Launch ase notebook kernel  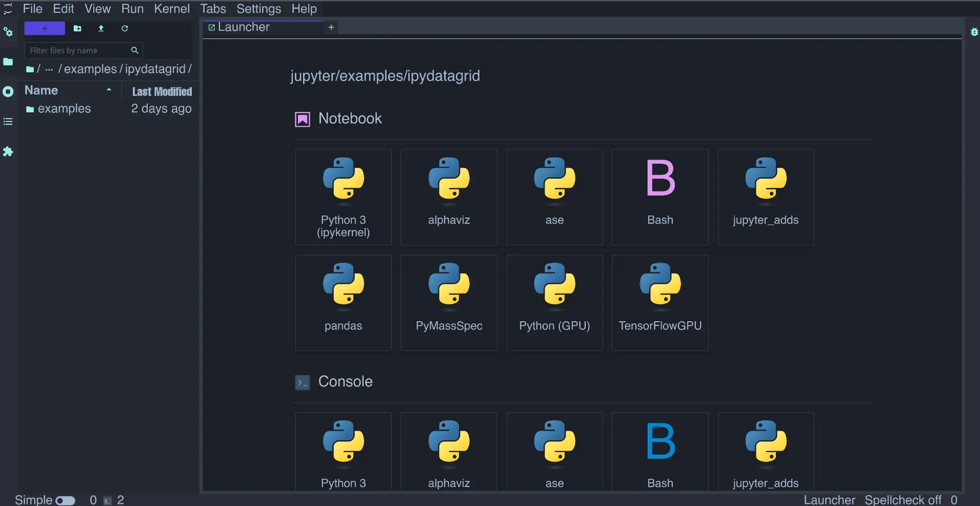click(x=554, y=197)
